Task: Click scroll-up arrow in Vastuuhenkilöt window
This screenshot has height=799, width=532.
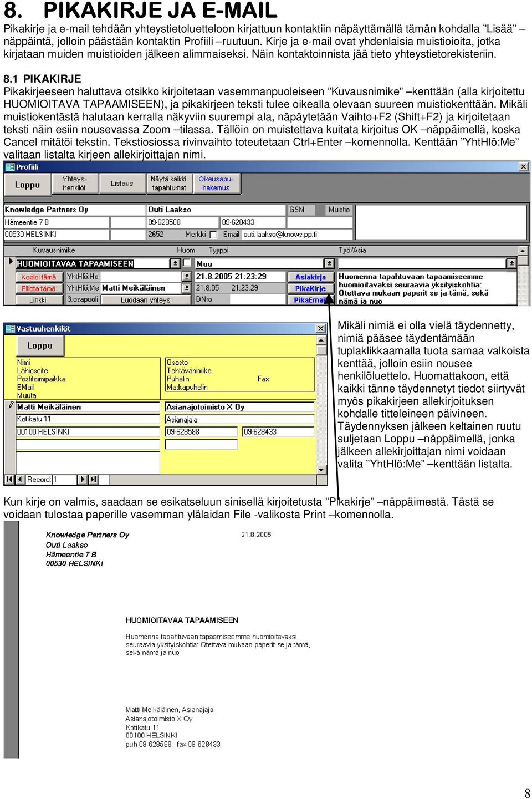Action: click(321, 340)
